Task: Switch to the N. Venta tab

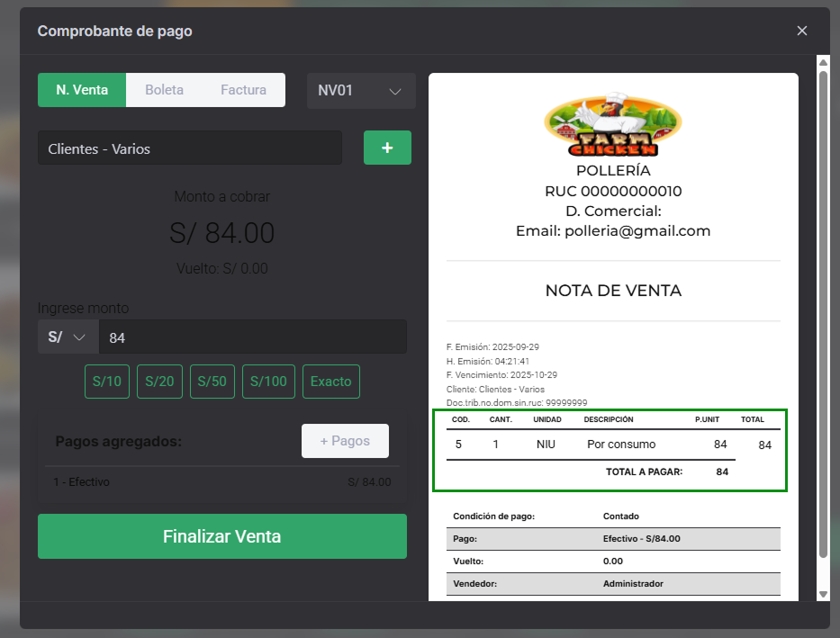Action: point(81,90)
